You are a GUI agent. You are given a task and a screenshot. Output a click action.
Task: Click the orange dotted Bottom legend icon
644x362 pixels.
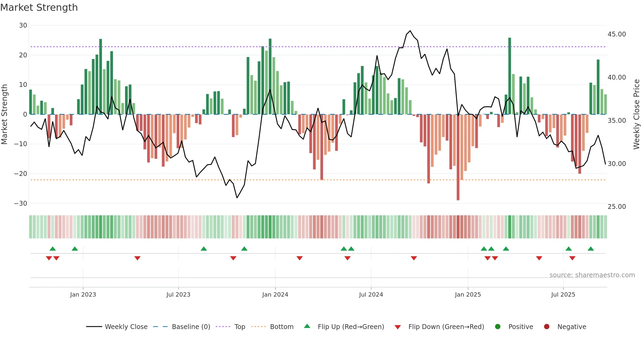[x=259, y=327]
